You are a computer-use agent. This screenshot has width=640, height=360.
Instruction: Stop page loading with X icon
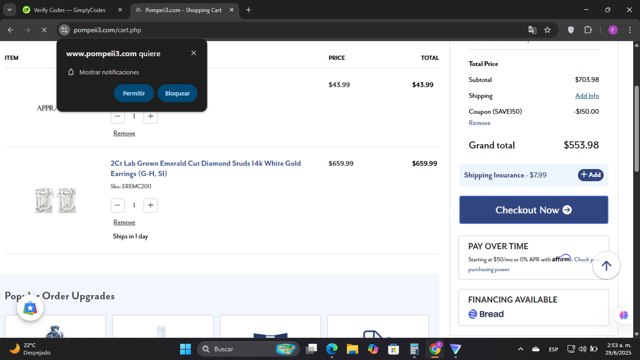[x=44, y=30]
